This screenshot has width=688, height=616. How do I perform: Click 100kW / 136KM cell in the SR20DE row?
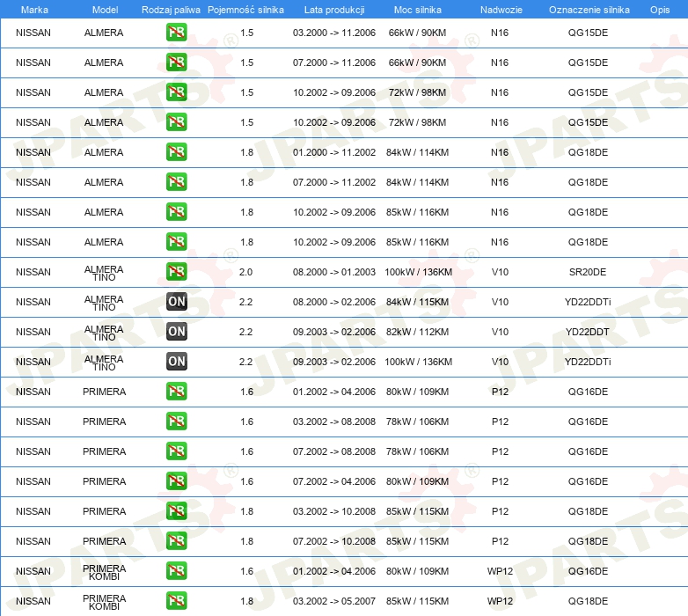[x=418, y=272]
